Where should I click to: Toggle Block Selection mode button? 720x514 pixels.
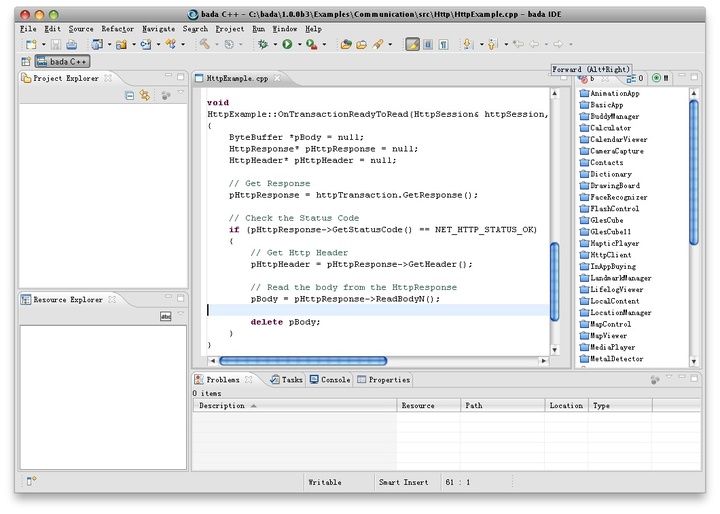(x=428, y=45)
